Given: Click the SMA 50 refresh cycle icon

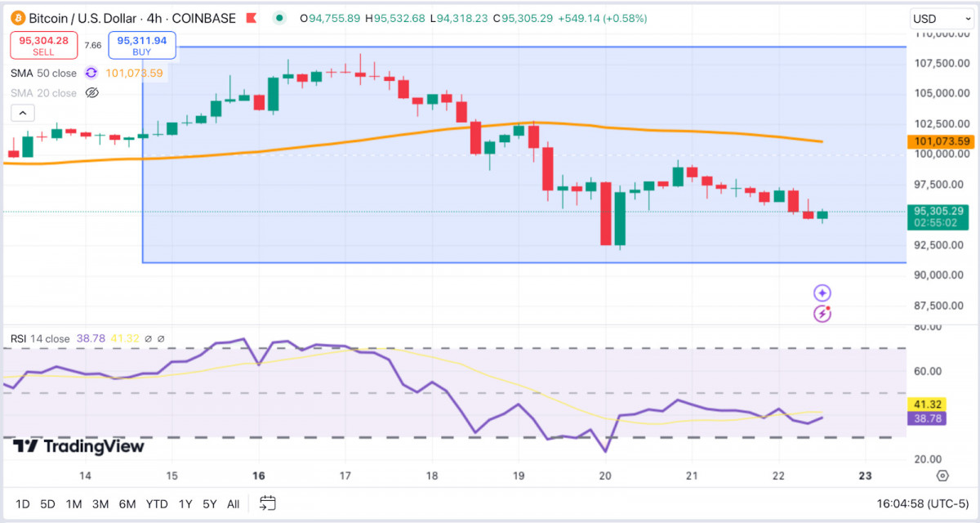Looking at the screenshot, I should coord(91,73).
